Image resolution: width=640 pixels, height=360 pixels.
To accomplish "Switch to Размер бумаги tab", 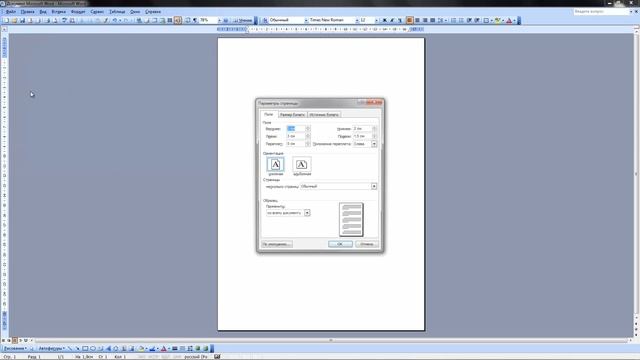I will pos(292,115).
